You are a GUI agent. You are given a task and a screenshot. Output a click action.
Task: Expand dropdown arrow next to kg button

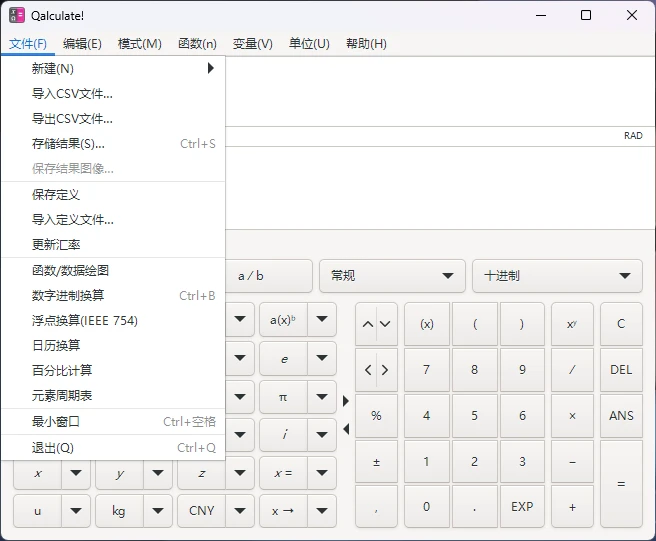click(x=158, y=510)
